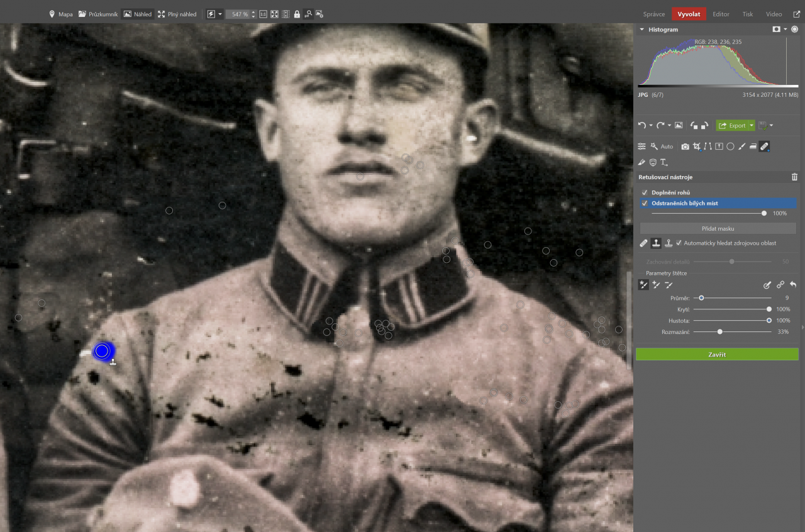Select the retouching bandage tool
The height and width of the screenshot is (532, 805).
(x=764, y=147)
